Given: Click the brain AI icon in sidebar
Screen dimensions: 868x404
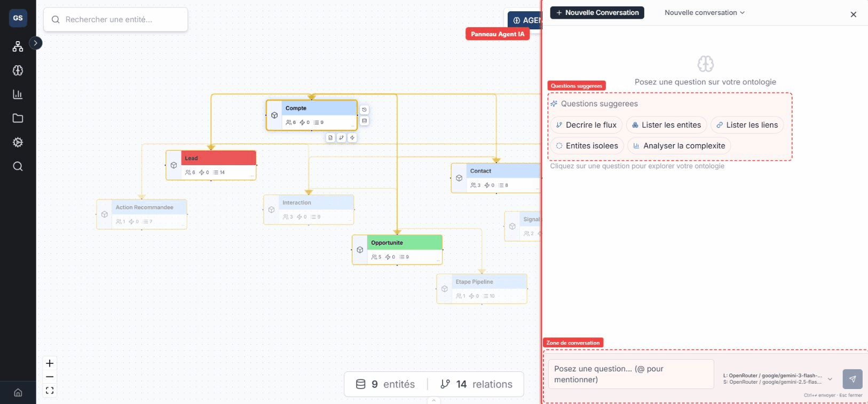Looking at the screenshot, I should (x=18, y=71).
